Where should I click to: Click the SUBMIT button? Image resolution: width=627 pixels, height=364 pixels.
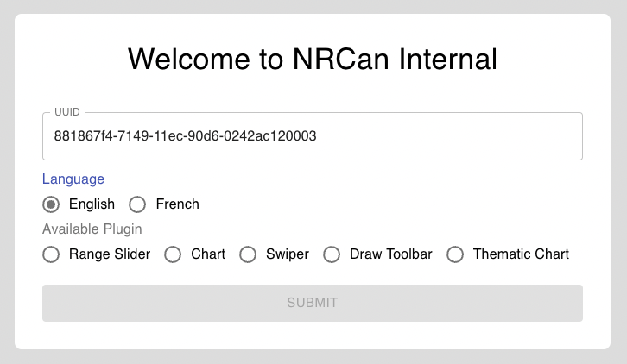pos(313,303)
